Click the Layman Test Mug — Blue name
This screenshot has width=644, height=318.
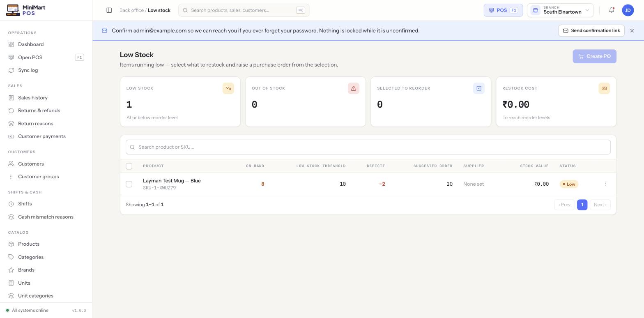point(172,181)
